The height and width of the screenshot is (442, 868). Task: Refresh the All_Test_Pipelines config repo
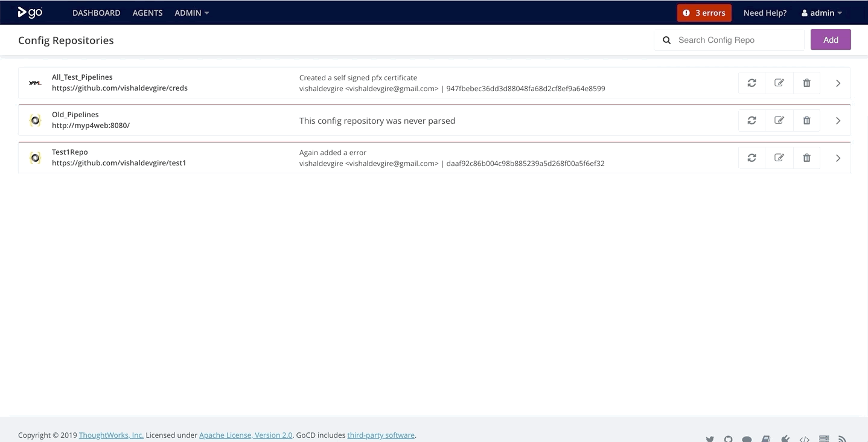click(752, 83)
